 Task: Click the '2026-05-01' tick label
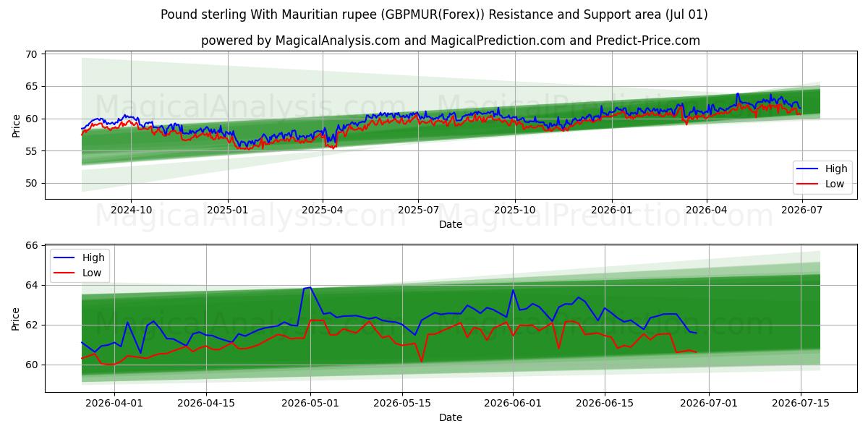311,404
